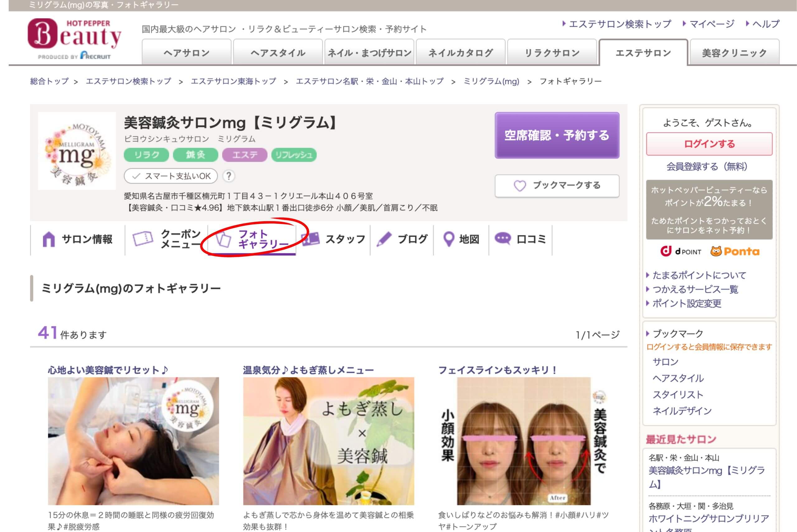Open the よもぎ蒸し×美容鍼 photo thumbnail

[x=328, y=441]
